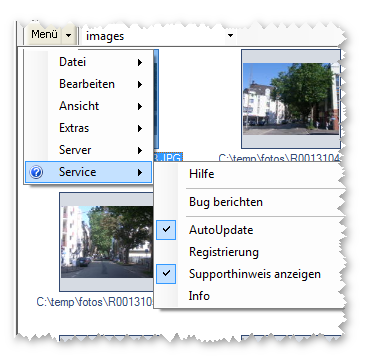Open the Extras submenu
This screenshot has height=361, width=366.
point(89,128)
